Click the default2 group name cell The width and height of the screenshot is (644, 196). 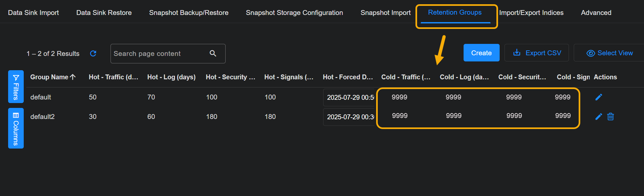[x=43, y=117]
